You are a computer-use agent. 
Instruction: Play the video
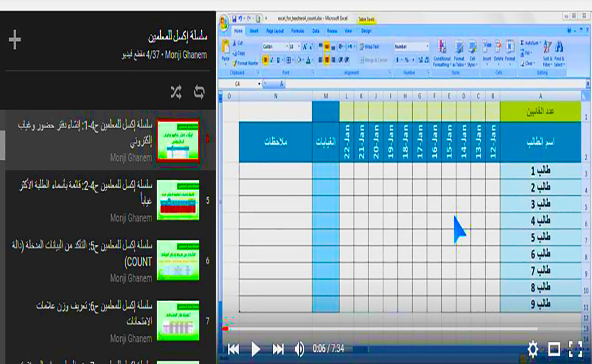255,349
